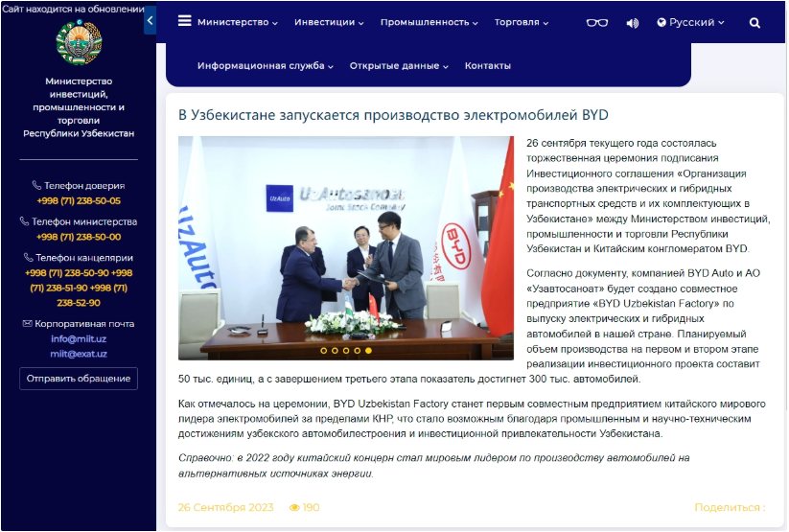Click the Отправить обращение button
The width and height of the screenshot is (789, 532).
pos(79,379)
